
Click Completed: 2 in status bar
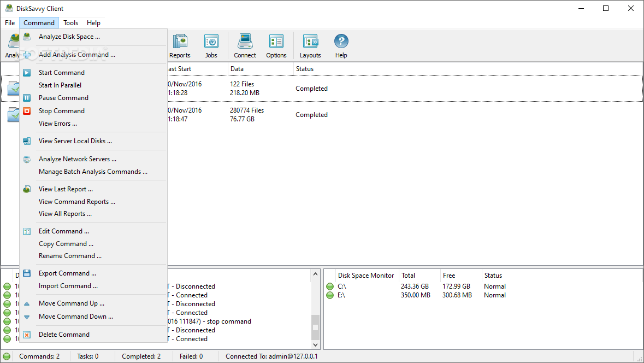point(141,356)
